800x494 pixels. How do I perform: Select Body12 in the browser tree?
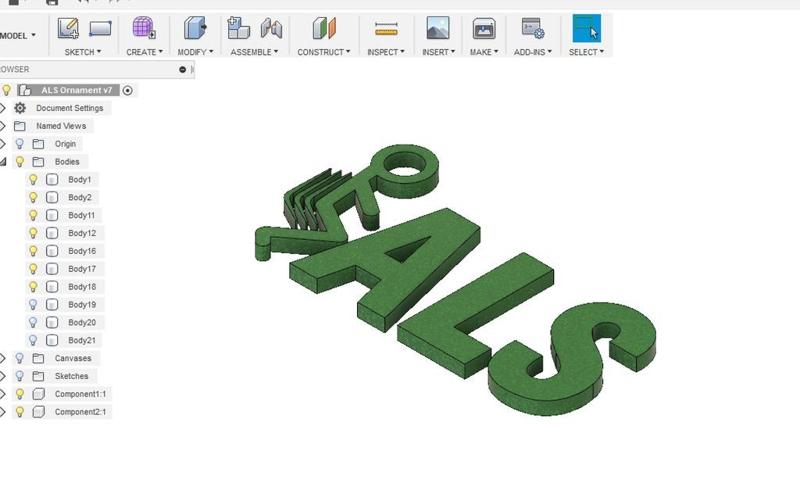[x=82, y=233]
